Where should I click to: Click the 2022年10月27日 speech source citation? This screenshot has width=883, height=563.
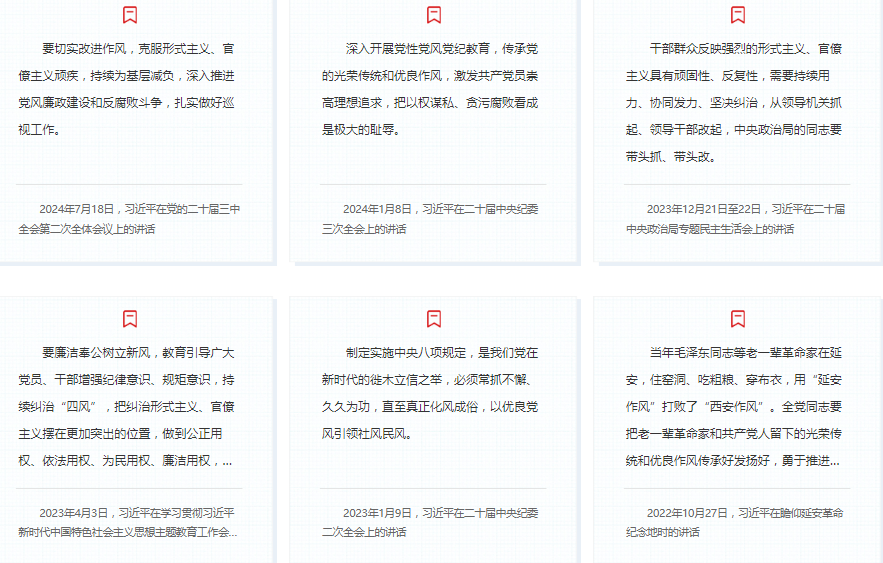coord(737,522)
